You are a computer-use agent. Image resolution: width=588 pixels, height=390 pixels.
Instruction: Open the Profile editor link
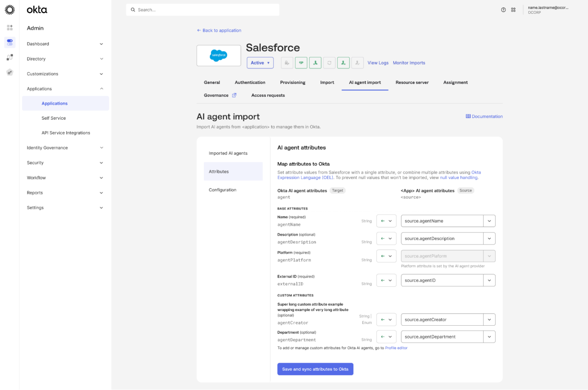pos(396,348)
